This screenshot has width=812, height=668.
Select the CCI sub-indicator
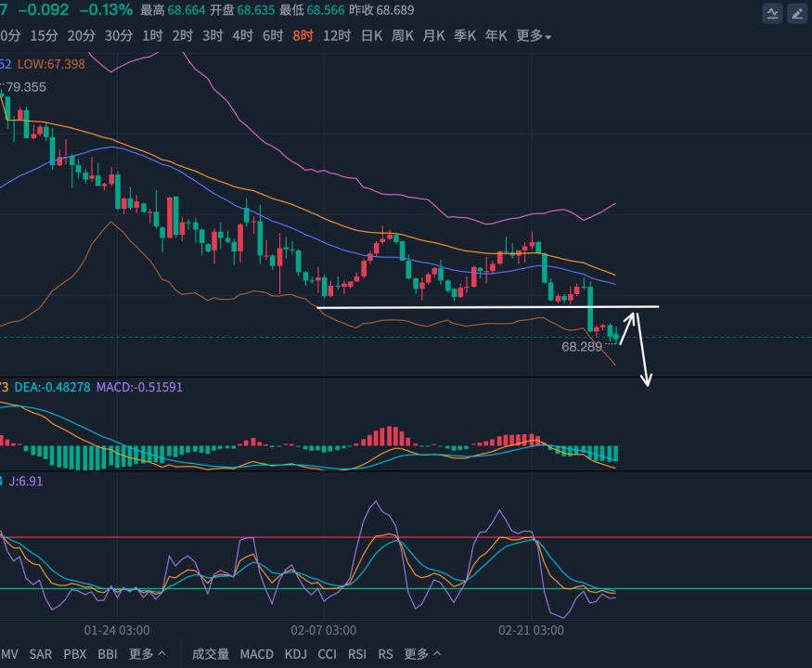tap(327, 654)
